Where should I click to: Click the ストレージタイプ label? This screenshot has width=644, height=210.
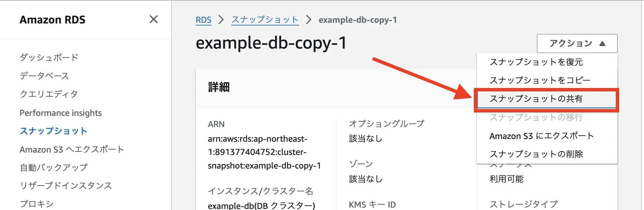pyautogui.click(x=523, y=204)
